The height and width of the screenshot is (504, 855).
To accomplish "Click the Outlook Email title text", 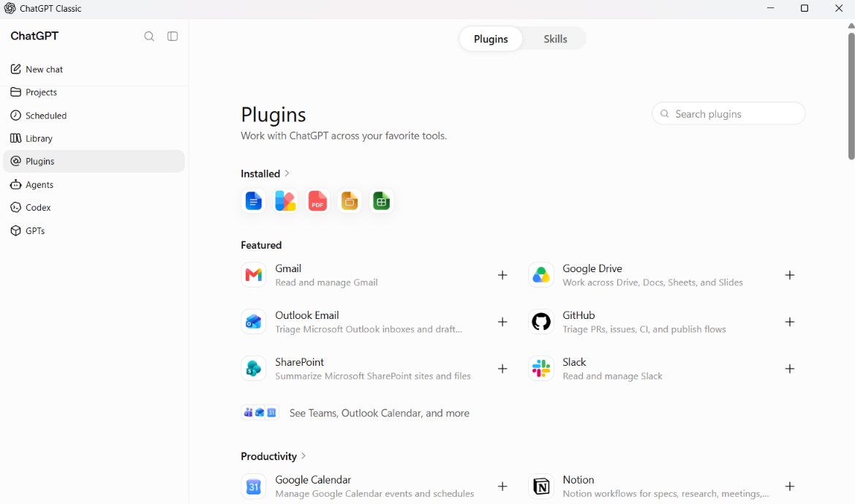I will pos(307,315).
